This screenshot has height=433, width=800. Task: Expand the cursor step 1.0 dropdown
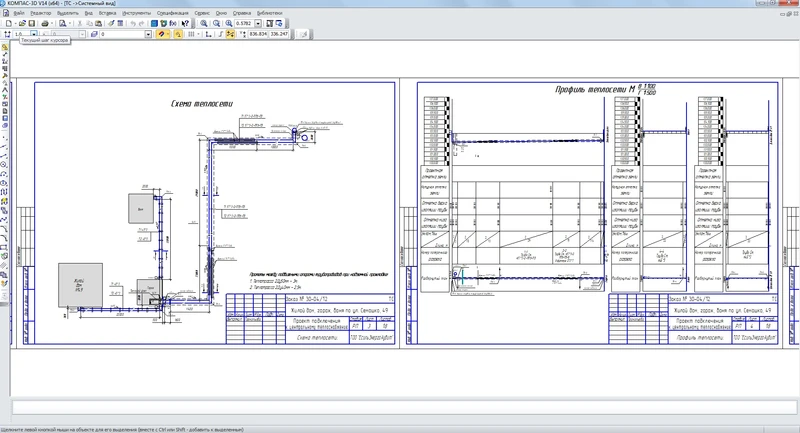coord(35,33)
